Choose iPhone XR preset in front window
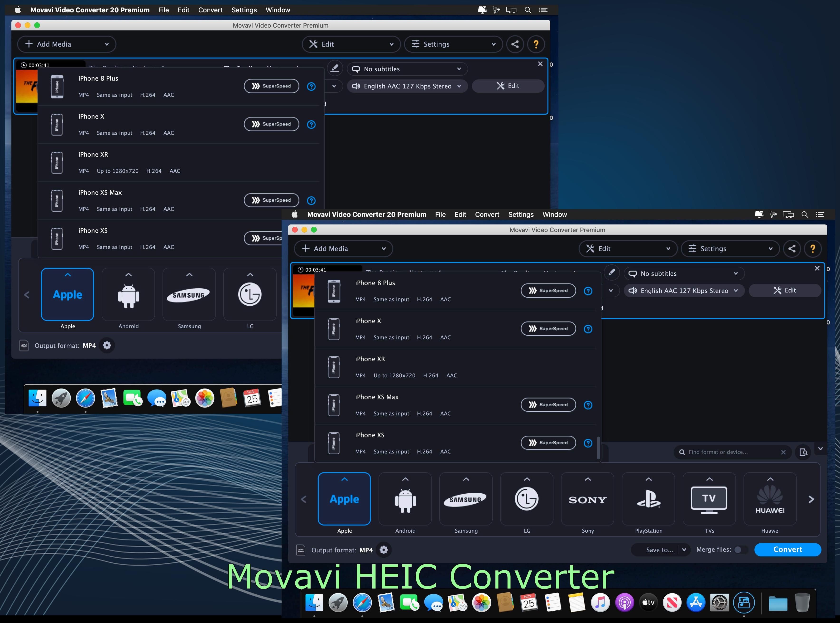The width and height of the screenshot is (840, 623). 455,367
